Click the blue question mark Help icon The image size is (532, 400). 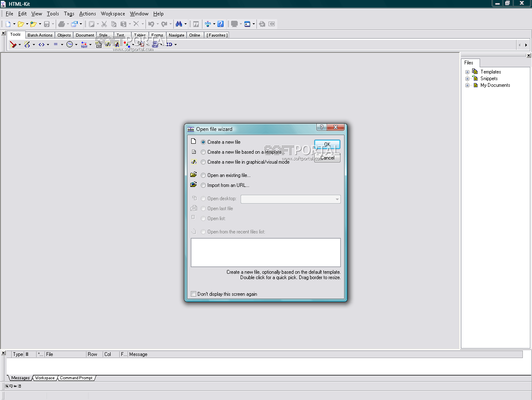tap(220, 24)
